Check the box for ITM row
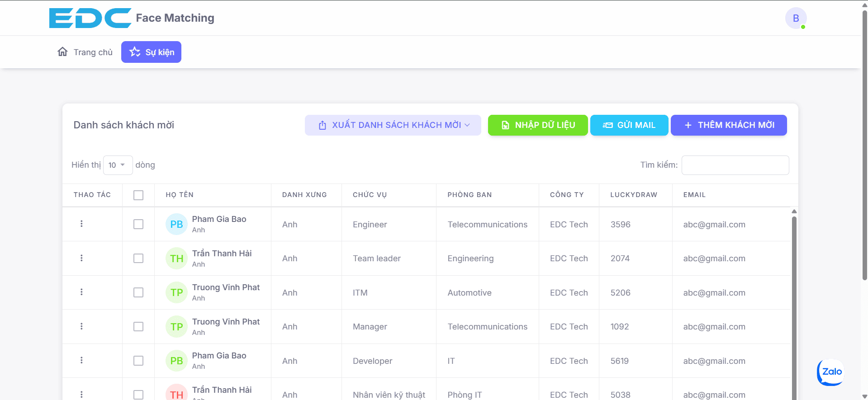Screen dimensions: 868x400 [x=138, y=292]
